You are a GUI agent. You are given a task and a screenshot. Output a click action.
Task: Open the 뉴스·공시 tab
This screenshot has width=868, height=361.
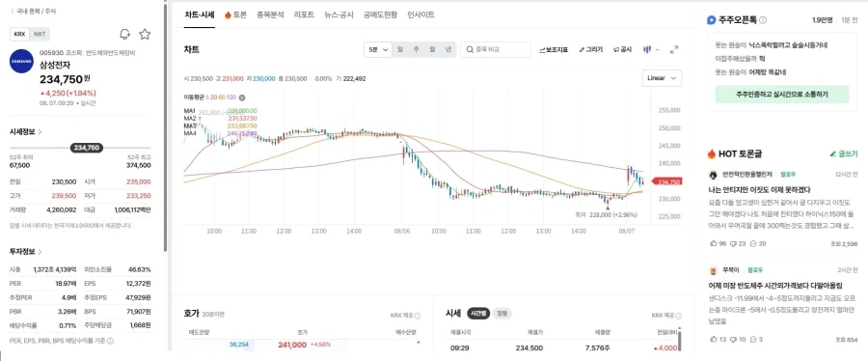click(339, 14)
